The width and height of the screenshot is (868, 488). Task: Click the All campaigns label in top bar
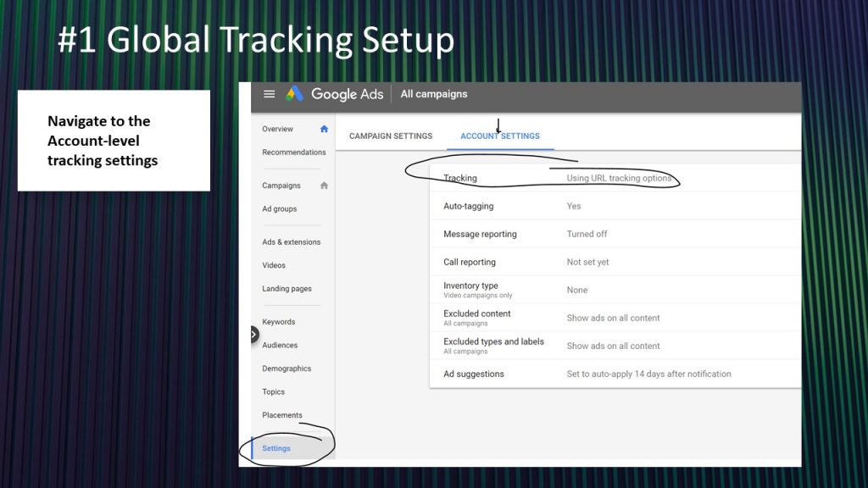433,94
